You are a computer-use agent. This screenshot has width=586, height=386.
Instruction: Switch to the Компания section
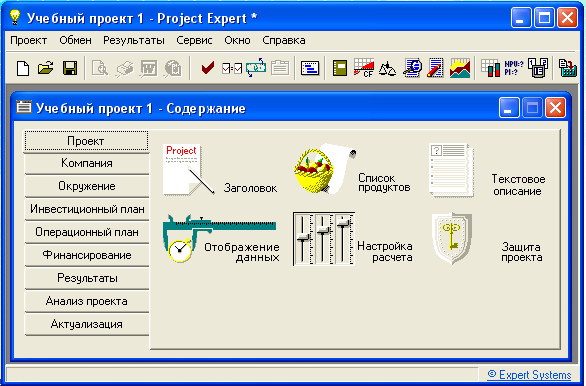tap(87, 163)
